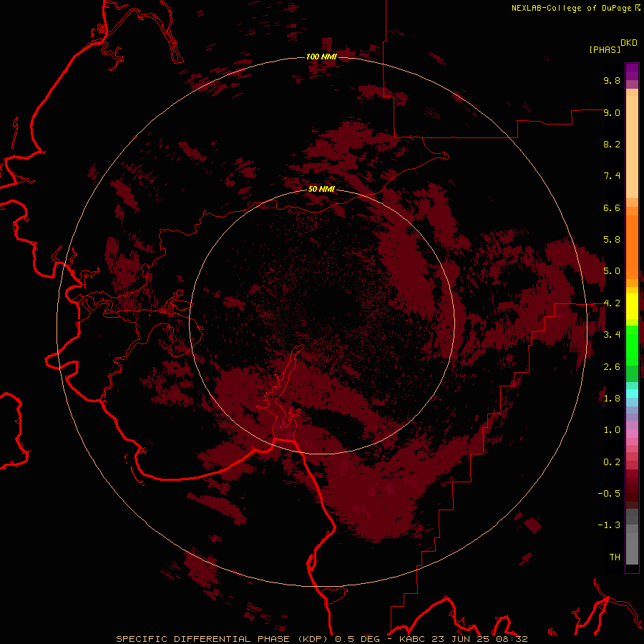Click the 2.6 scale value
The image size is (644, 644).
pyautogui.click(x=612, y=367)
